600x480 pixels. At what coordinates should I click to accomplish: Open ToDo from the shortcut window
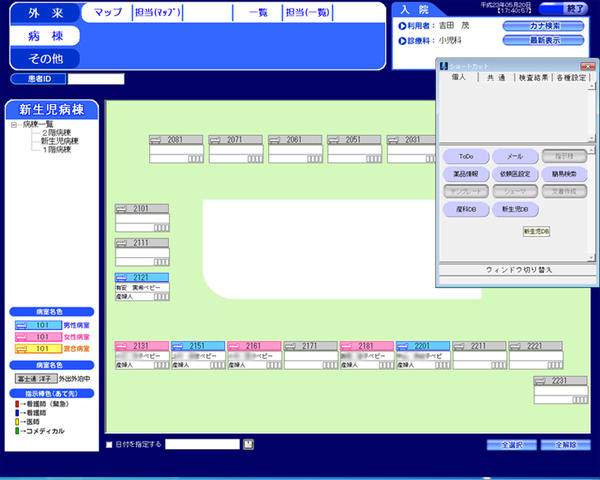pos(466,156)
